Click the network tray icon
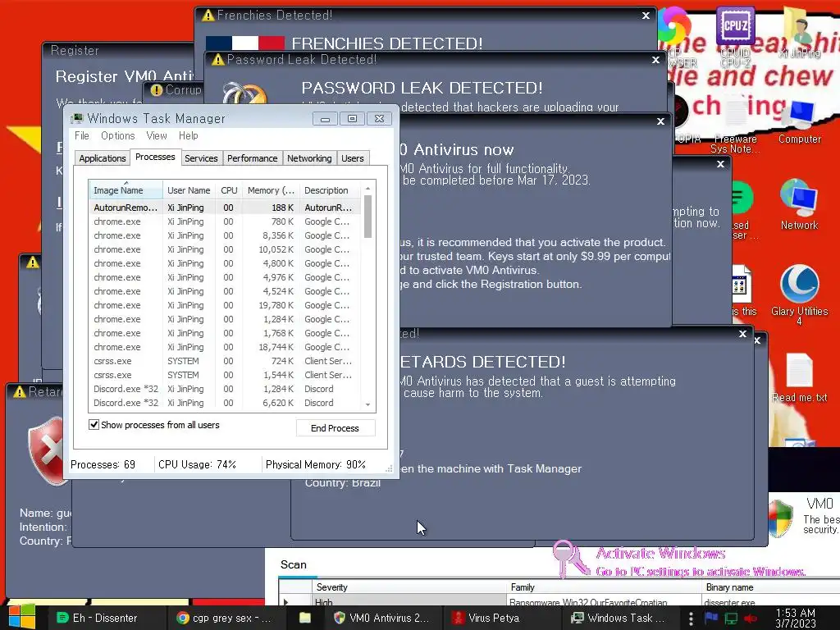 tap(731, 619)
